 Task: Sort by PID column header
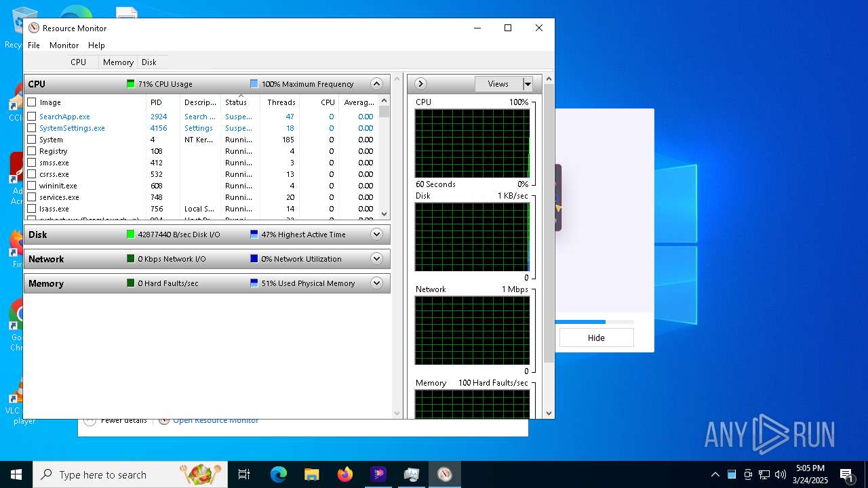[x=163, y=102]
